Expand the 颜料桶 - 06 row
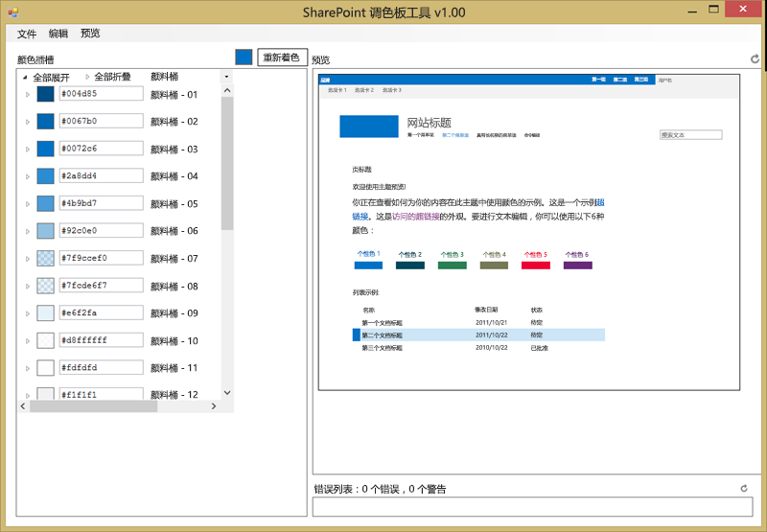Viewport: 767px width, 532px height. coord(28,231)
